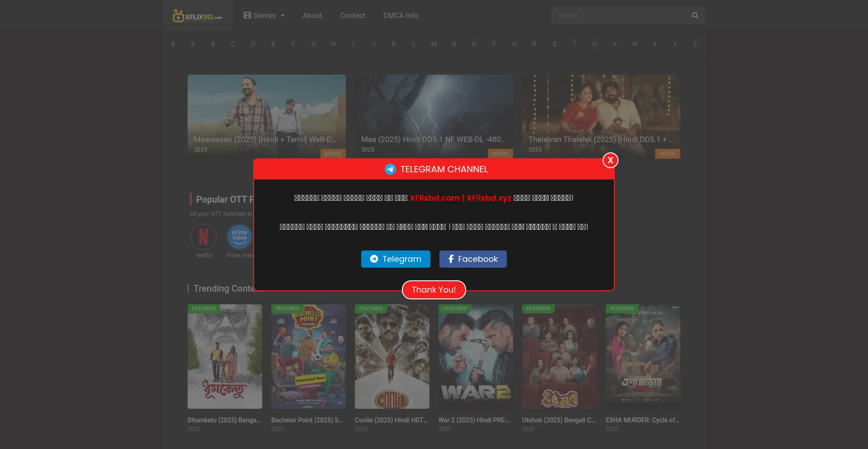Filter titles by letter A
The image size is (868, 449).
[193, 44]
